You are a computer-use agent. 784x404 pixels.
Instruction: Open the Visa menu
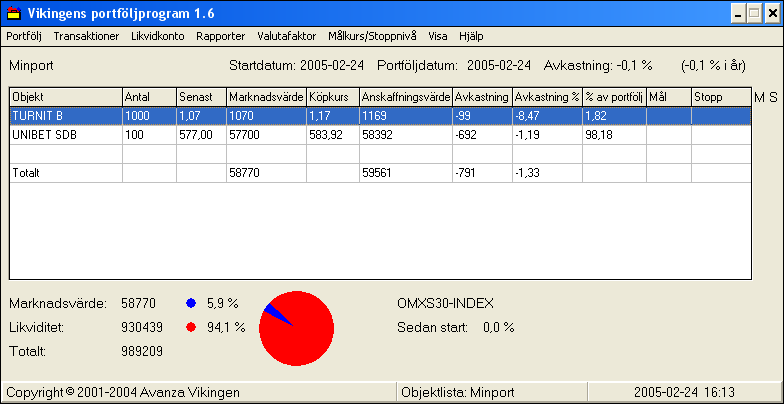[438, 36]
